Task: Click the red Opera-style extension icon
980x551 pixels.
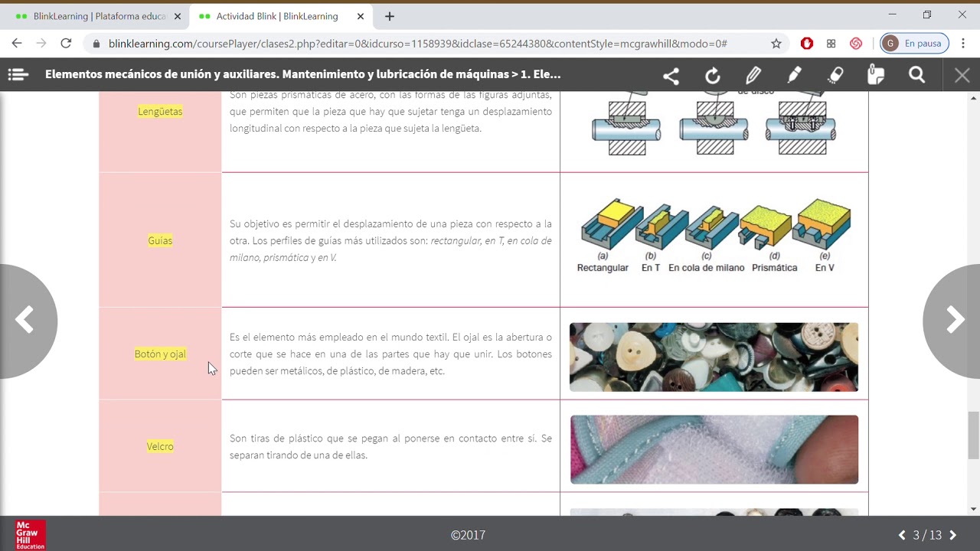Action: (x=806, y=44)
